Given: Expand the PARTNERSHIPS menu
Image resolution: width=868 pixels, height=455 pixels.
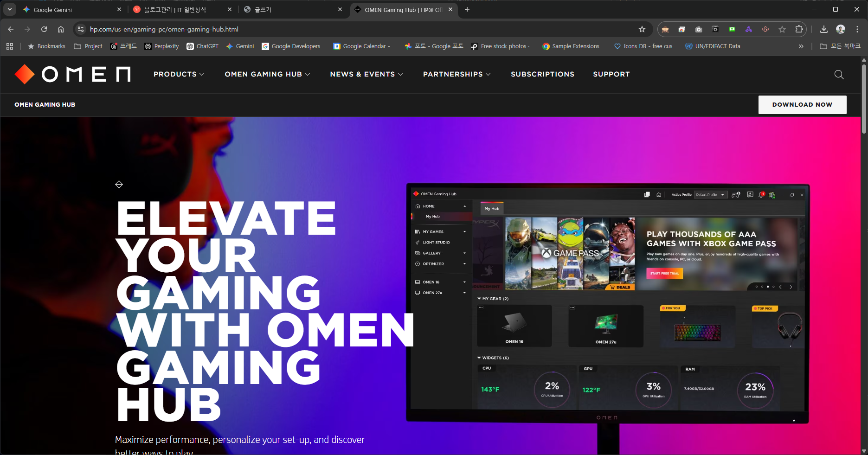Looking at the screenshot, I should coord(457,74).
